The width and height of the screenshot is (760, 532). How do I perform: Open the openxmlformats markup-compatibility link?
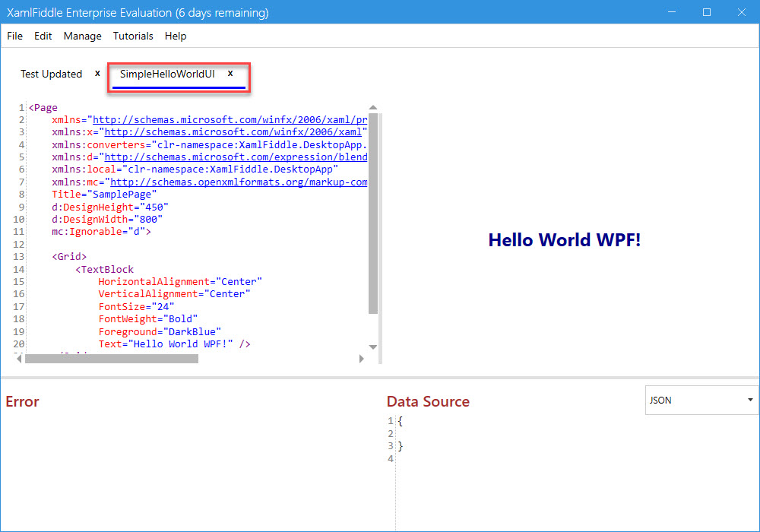[239, 182]
